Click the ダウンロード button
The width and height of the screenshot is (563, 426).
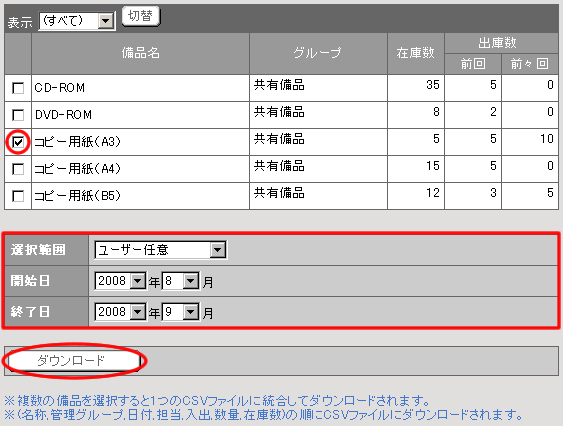point(72,361)
